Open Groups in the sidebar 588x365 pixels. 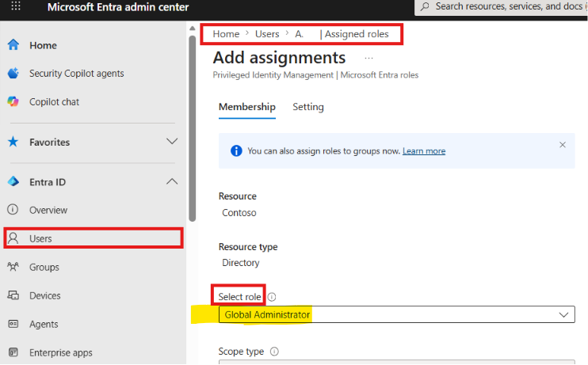44,267
